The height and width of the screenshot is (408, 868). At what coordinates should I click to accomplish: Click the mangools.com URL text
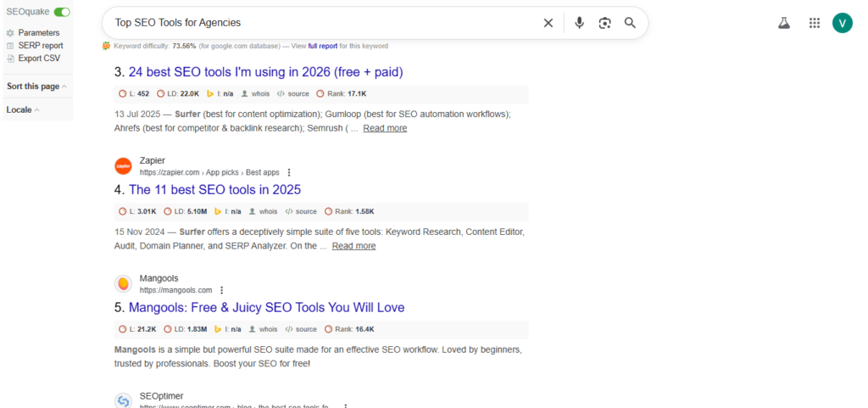coord(175,290)
